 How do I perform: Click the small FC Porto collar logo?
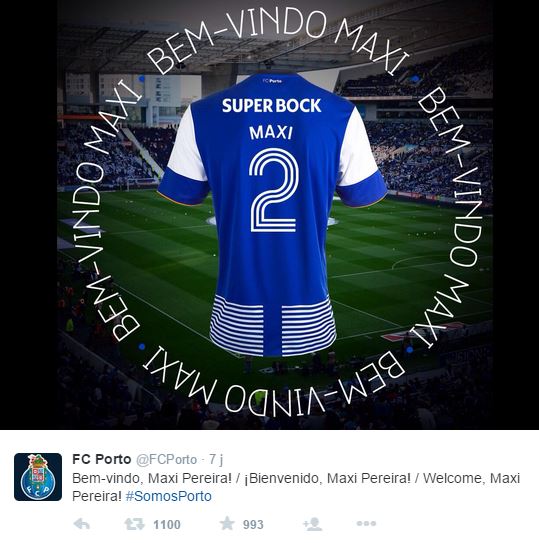[x=272, y=81]
